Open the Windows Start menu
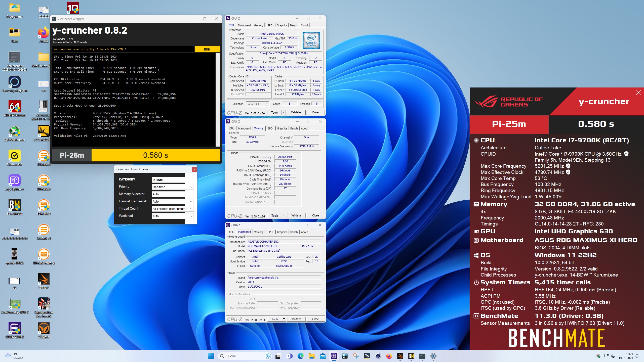Image resolution: width=644 pixels, height=362 pixels. 211,356
